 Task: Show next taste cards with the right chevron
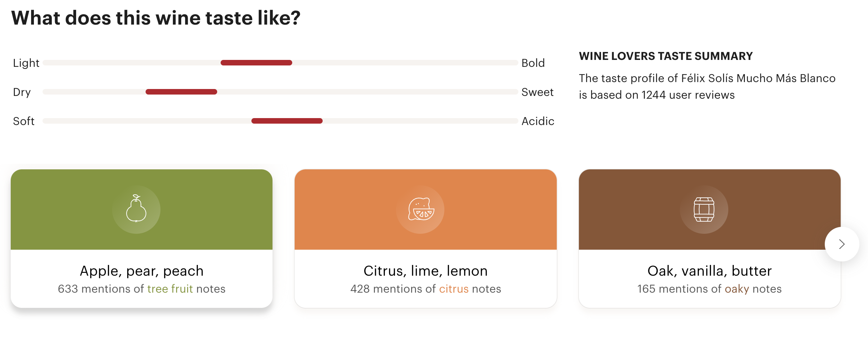point(842,244)
